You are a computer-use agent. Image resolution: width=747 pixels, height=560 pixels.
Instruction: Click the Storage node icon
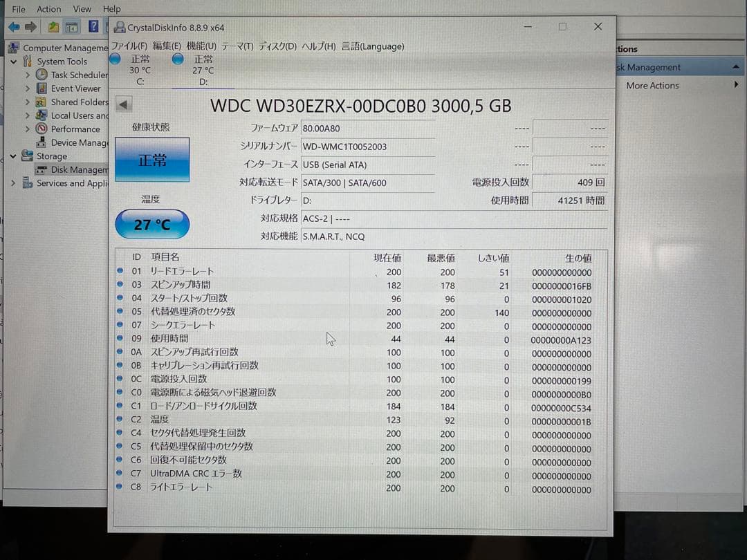(x=27, y=156)
